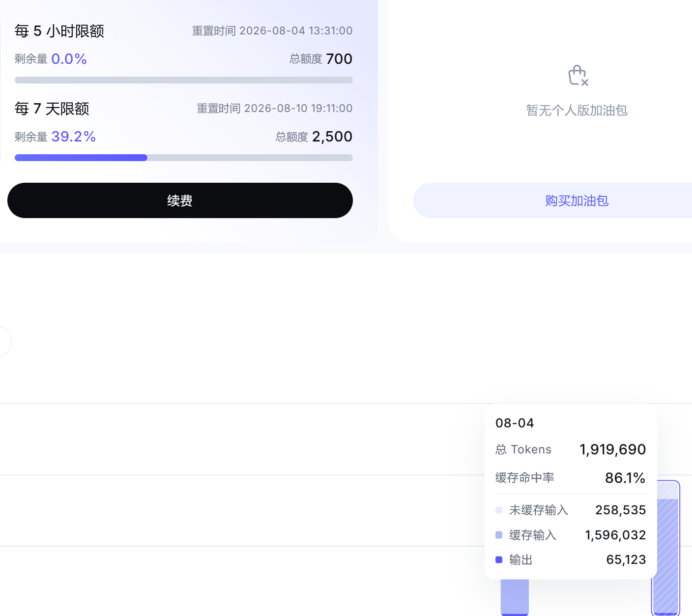
Task: Click remaining amount value 0.0%
Action: (x=69, y=59)
